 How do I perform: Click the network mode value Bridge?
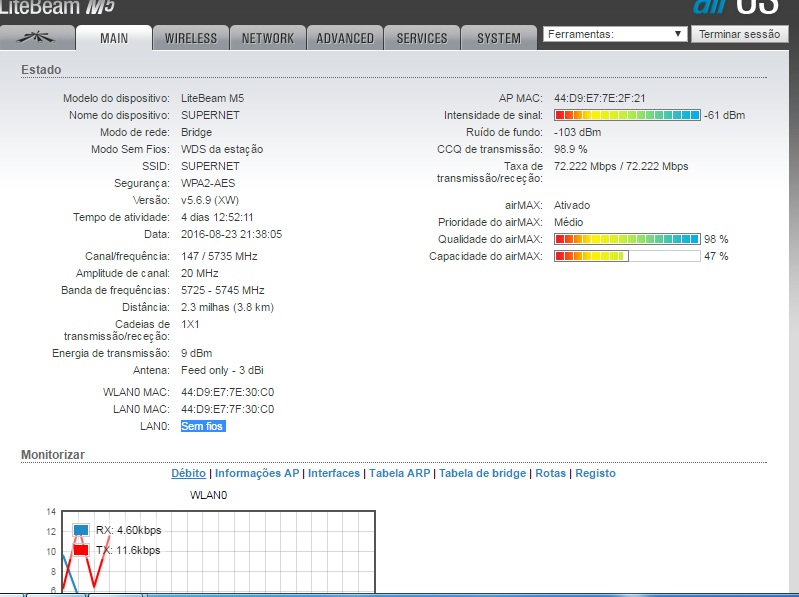196,132
